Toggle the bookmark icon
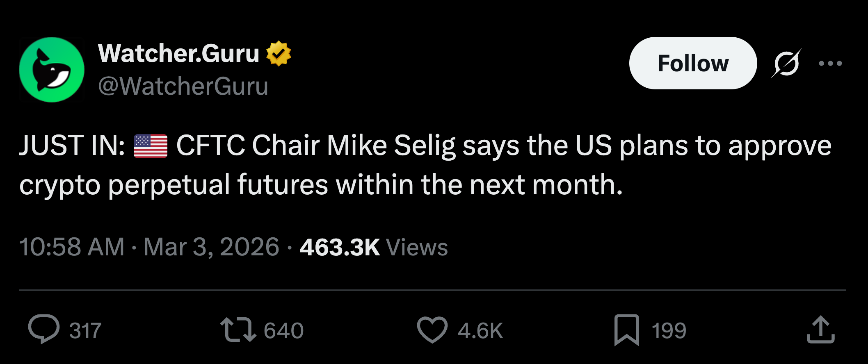 click(x=626, y=330)
